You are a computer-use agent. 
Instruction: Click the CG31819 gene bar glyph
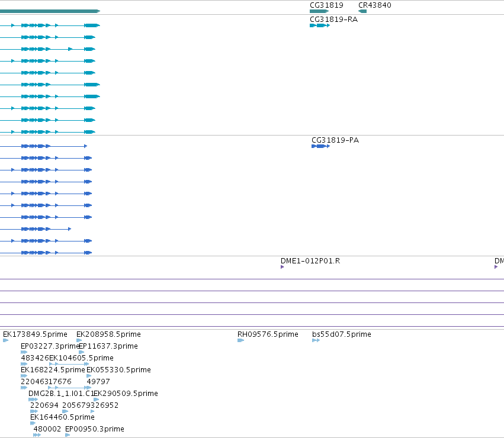pyautogui.click(x=319, y=11)
